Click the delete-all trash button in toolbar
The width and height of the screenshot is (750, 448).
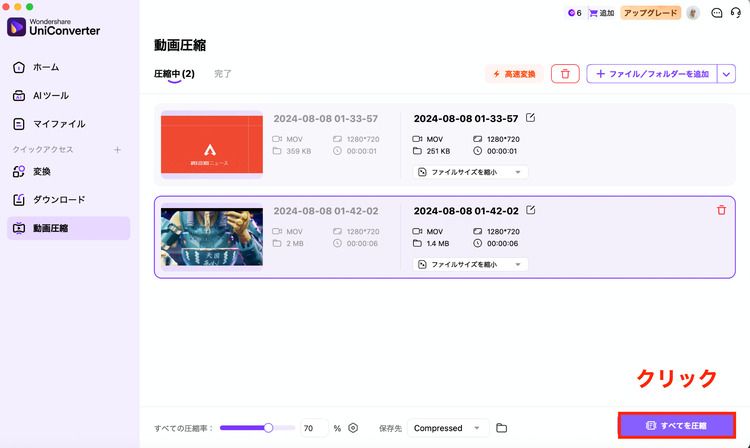565,74
